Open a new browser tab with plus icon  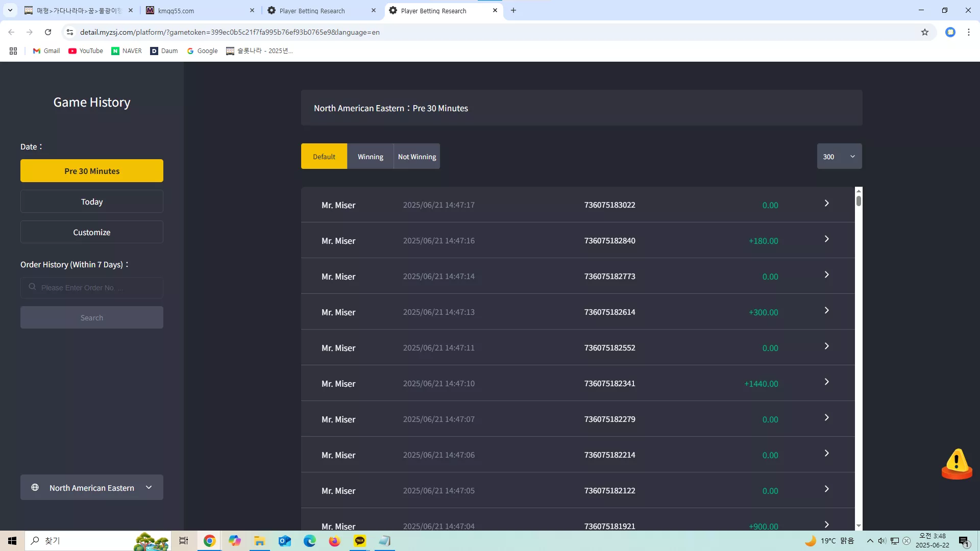[x=513, y=10]
